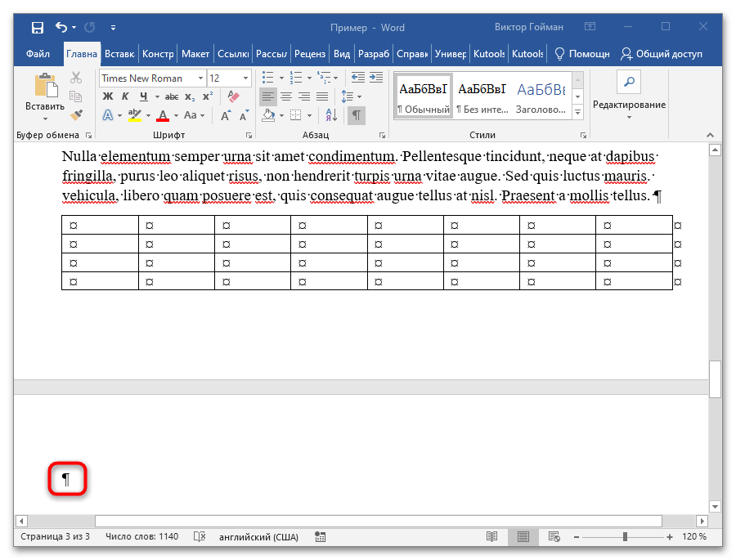Open ribbon display options in the title bar
Viewport: 736px width, 560px height.
click(590, 27)
